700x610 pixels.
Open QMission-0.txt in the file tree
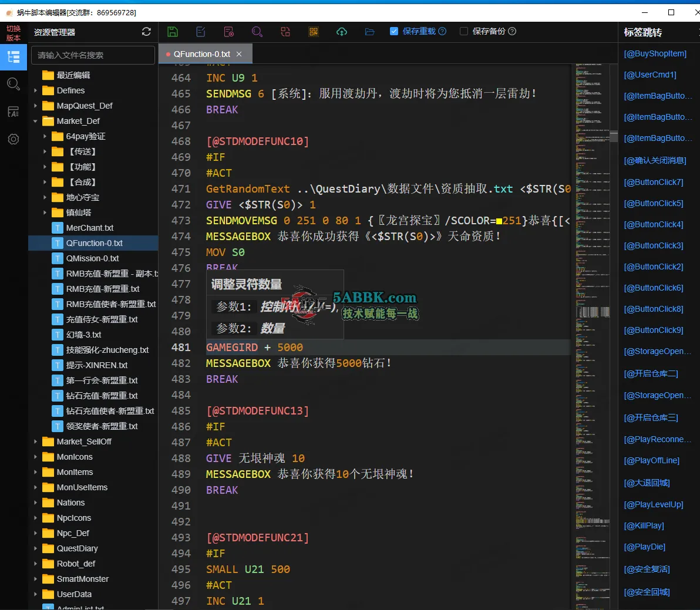[93, 258]
